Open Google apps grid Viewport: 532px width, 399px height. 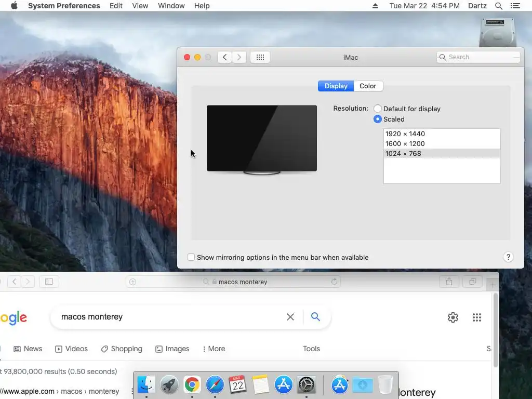(477, 317)
